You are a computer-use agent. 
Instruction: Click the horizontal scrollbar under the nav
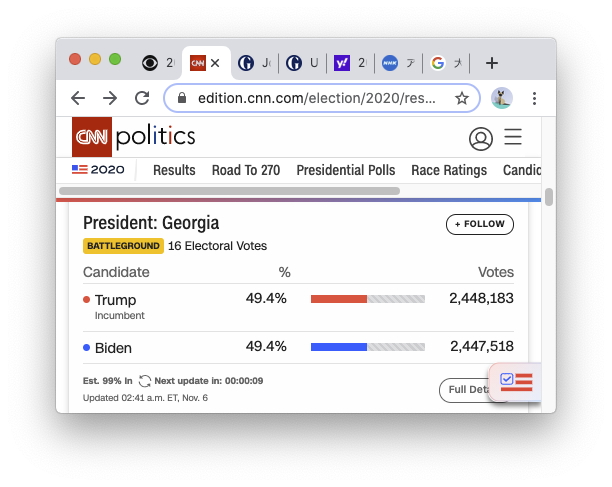pos(230,190)
